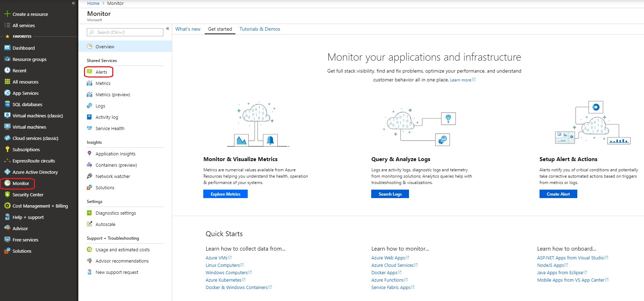Click the Recent clock icon
The image size is (644, 301).
[x=7, y=70]
